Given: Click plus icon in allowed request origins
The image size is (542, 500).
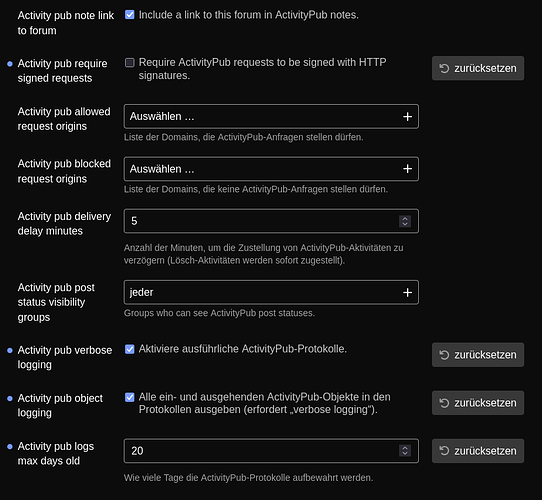Looking at the screenshot, I should click(408, 117).
